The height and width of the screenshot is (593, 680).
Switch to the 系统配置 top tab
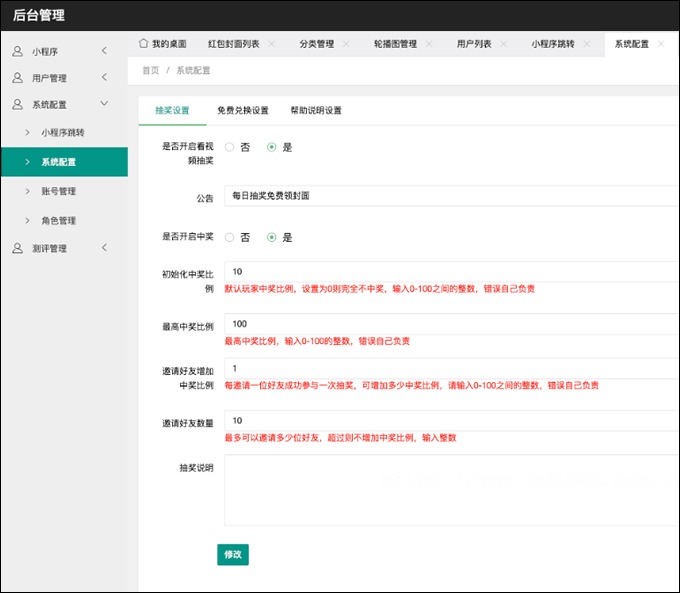pyautogui.click(x=631, y=44)
